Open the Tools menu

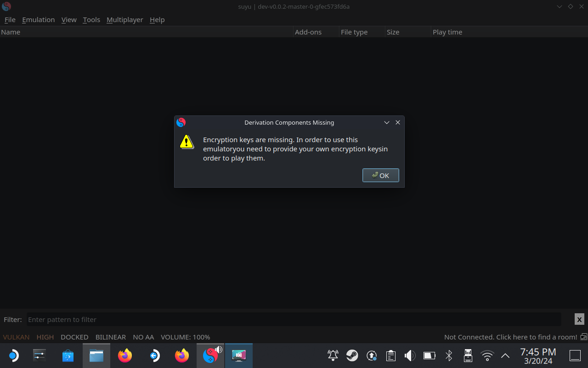click(91, 20)
